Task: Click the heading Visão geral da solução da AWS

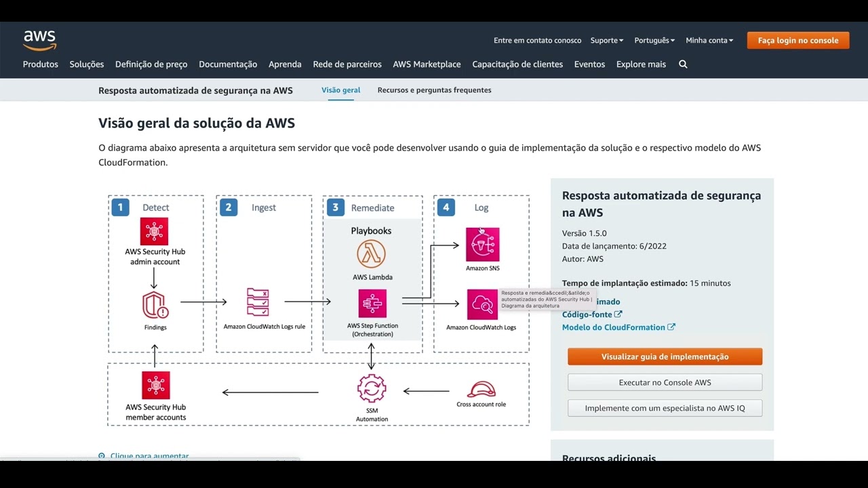Action: [197, 123]
